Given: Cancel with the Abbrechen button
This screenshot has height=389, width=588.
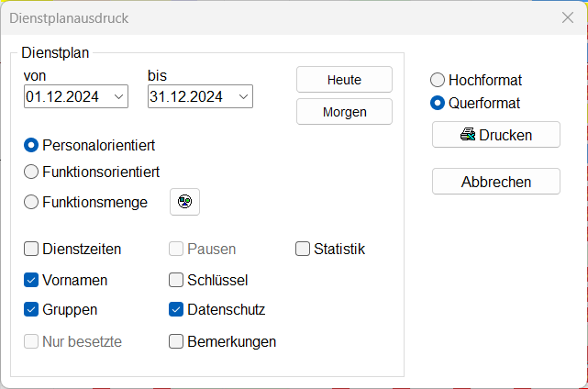Looking at the screenshot, I should [495, 182].
